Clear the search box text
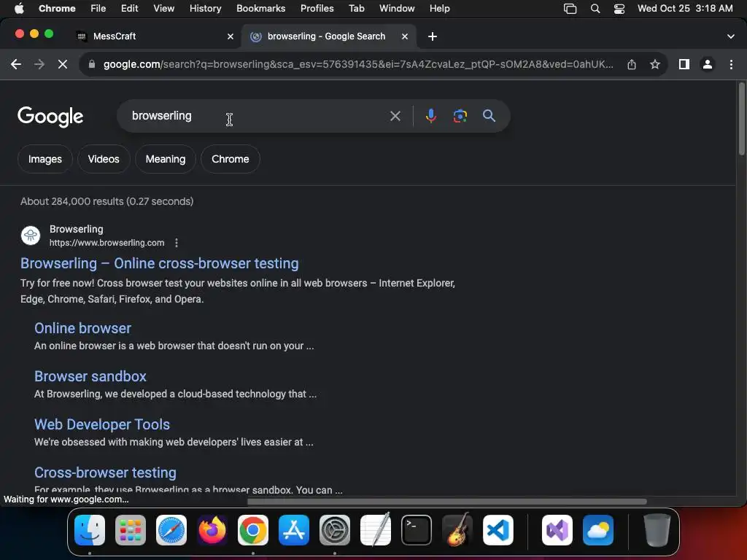 (395, 116)
